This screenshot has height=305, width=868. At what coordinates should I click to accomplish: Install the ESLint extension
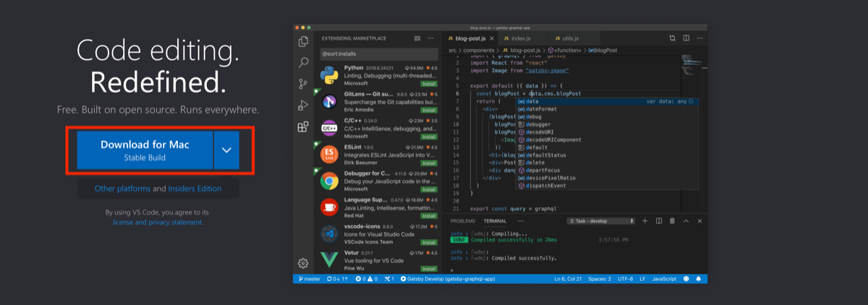point(428,162)
